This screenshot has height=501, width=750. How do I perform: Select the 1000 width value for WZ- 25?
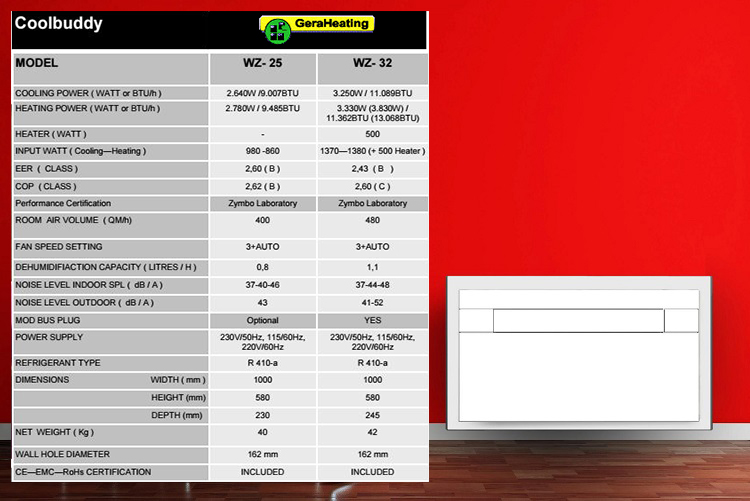(263, 379)
